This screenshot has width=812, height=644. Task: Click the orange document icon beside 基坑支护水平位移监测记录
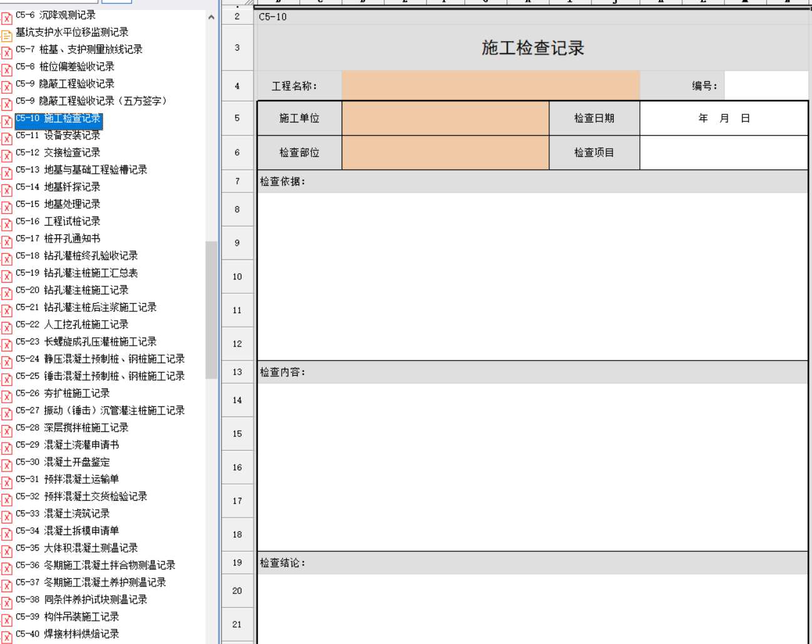(7, 36)
